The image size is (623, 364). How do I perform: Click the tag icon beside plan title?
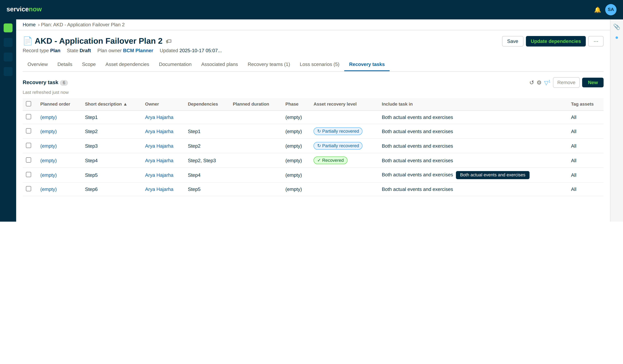pos(169,41)
